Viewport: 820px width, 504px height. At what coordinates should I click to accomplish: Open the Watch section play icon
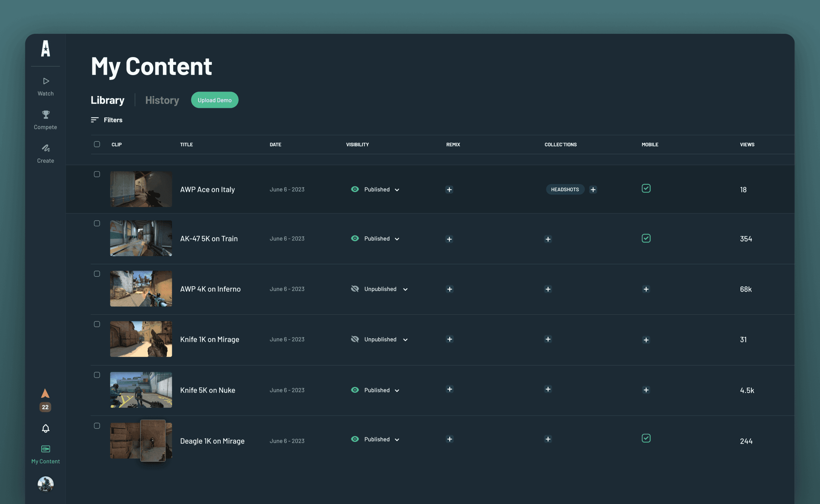pyautogui.click(x=46, y=81)
